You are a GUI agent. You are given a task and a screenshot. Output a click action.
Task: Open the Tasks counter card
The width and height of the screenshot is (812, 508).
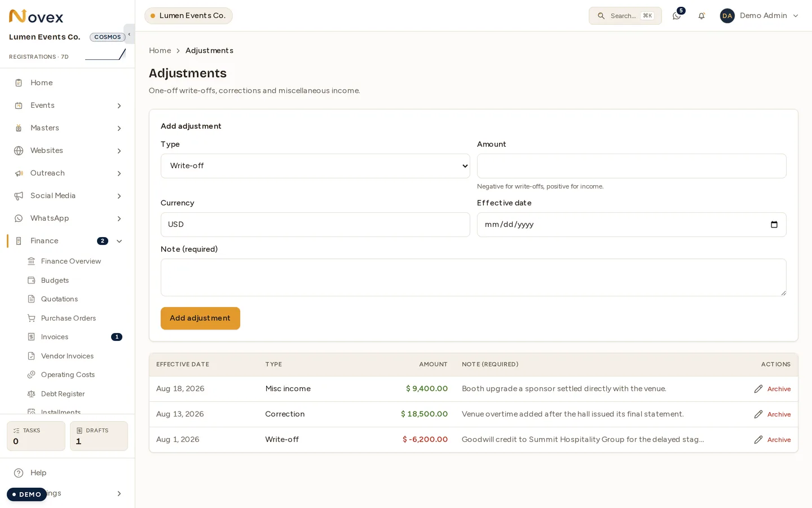(x=36, y=436)
